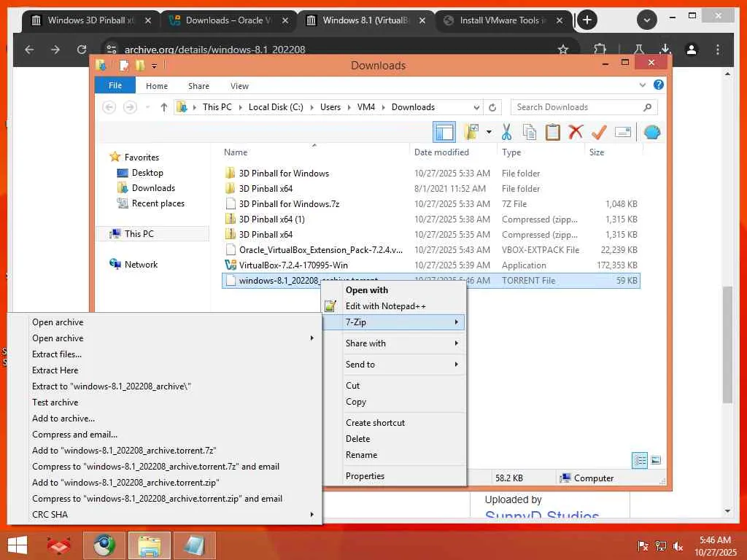Open the Send to submenu
Image resolution: width=747 pixels, height=560 pixels.
point(395,365)
